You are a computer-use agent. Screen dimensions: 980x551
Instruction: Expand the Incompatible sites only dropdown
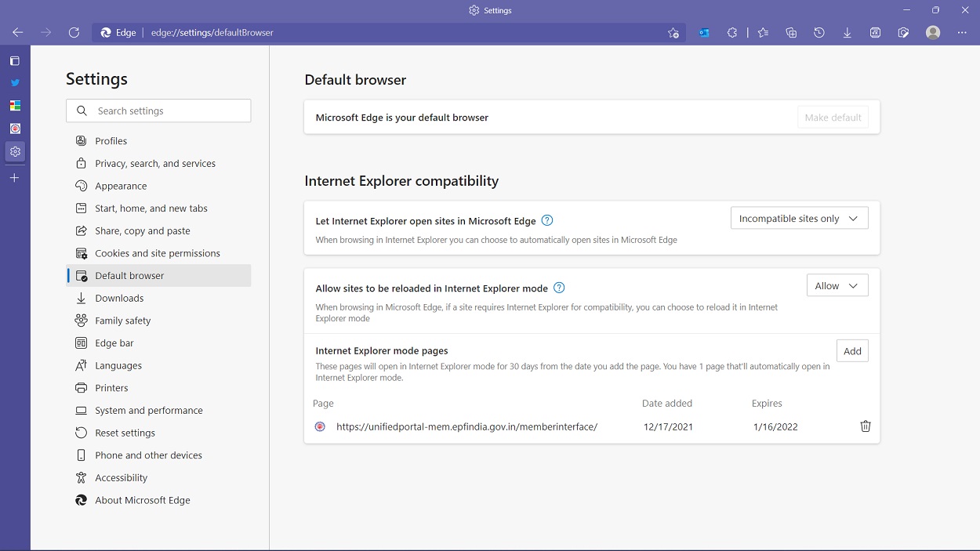[x=799, y=219]
